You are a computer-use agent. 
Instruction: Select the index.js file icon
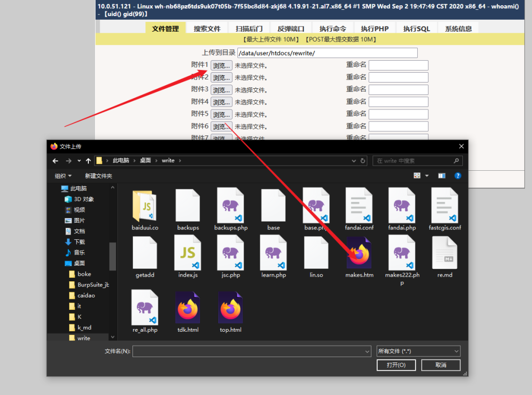[188, 254]
